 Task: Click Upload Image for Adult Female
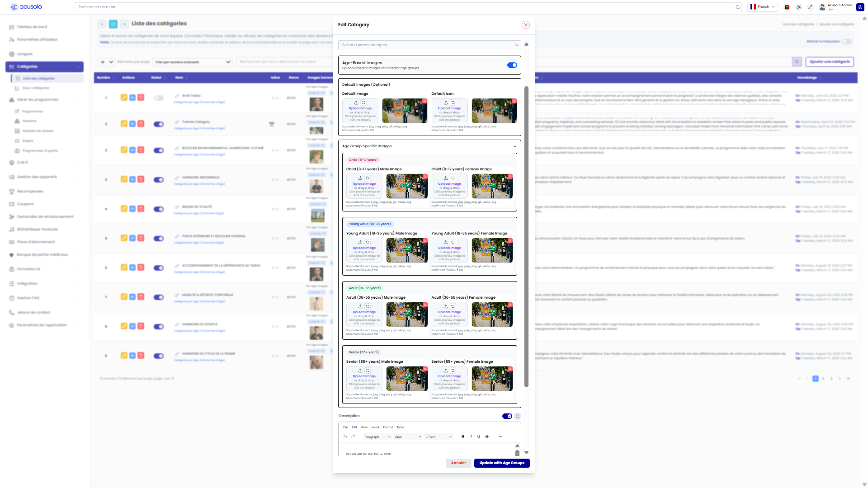pyautogui.click(x=449, y=312)
